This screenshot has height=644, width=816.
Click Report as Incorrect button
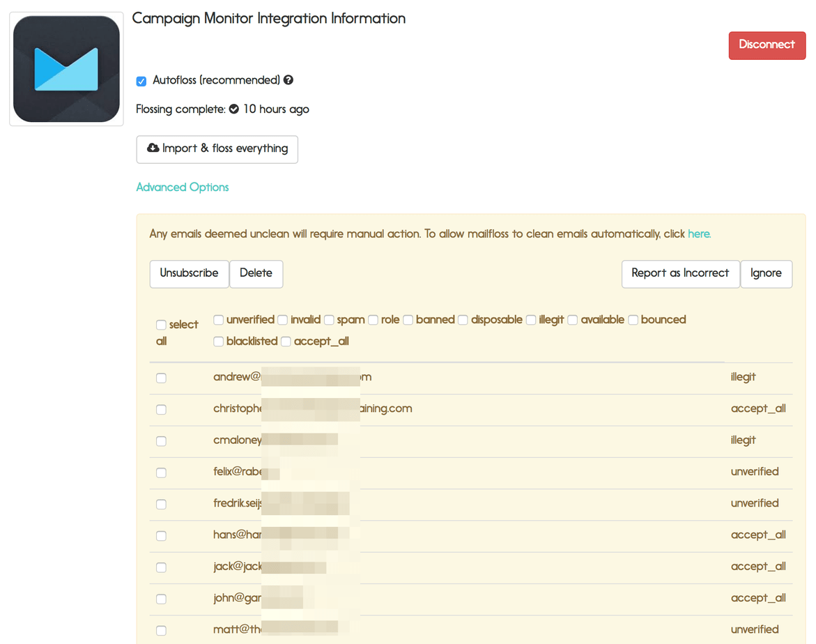coord(680,273)
